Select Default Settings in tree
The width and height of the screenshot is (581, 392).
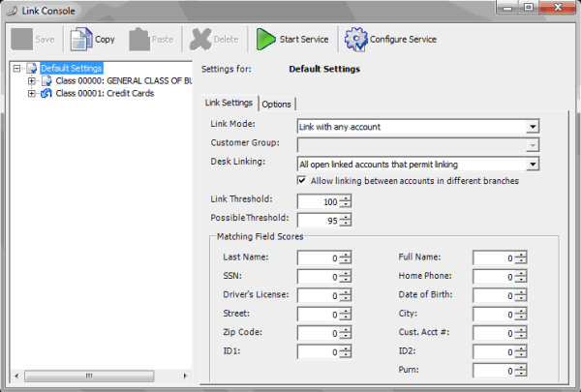(71, 68)
